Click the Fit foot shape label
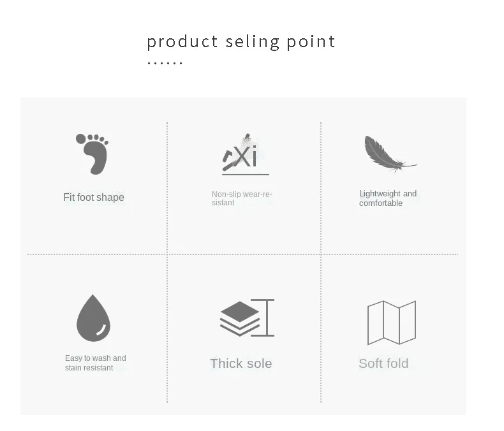 click(94, 197)
